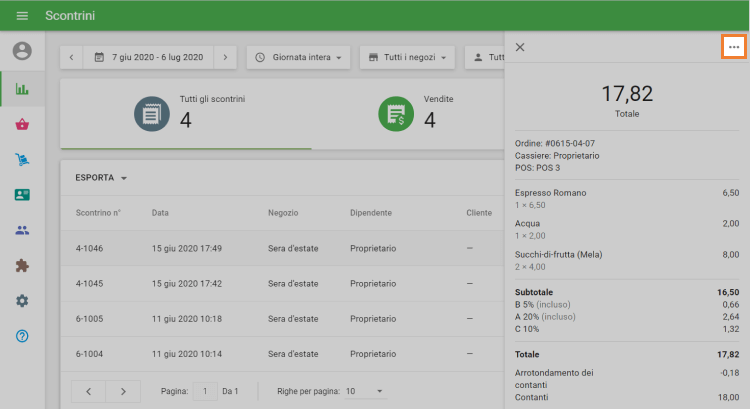Open the hamburger navigation menu

tap(22, 16)
